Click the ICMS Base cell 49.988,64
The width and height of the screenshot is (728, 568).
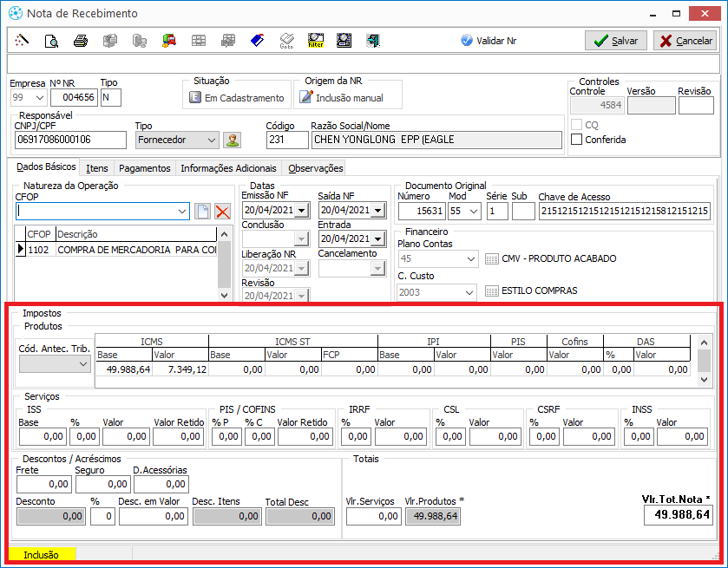pyautogui.click(x=124, y=369)
